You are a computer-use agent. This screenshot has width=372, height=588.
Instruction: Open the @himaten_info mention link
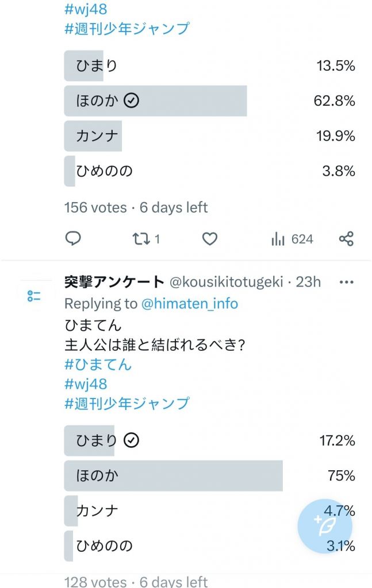[190, 303]
